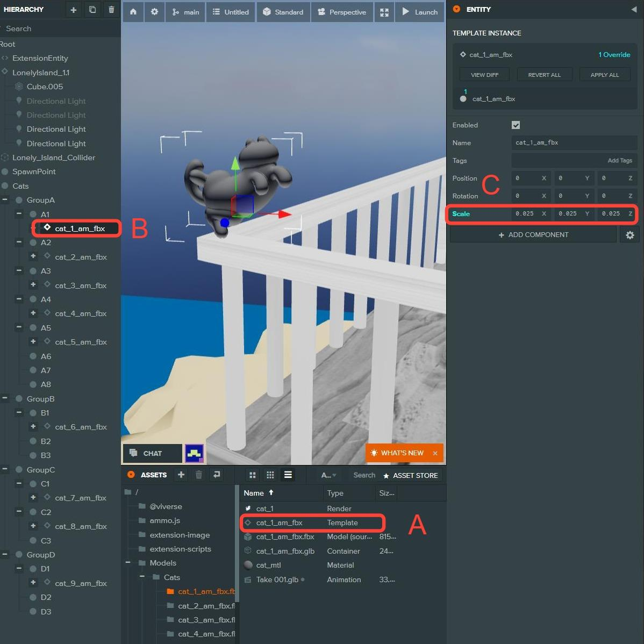Open the Perspective camera menu

[x=342, y=12]
